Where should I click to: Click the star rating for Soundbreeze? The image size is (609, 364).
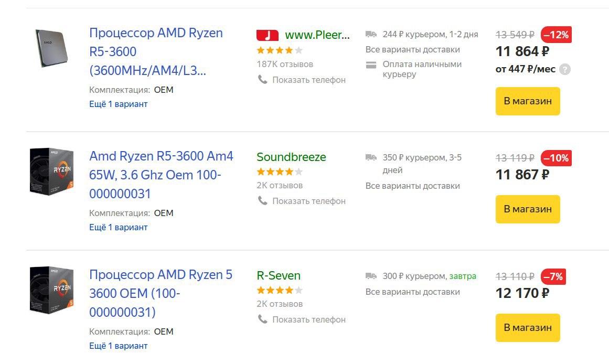pos(279,172)
